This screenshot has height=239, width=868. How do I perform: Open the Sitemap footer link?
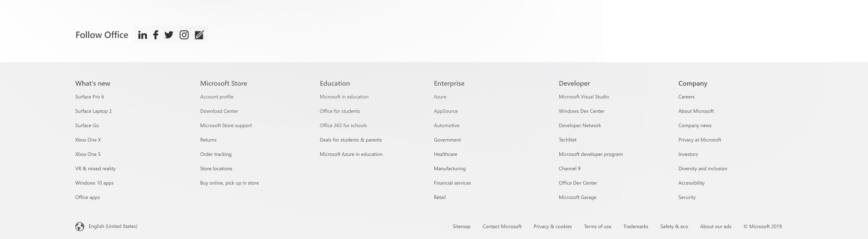tap(461, 227)
